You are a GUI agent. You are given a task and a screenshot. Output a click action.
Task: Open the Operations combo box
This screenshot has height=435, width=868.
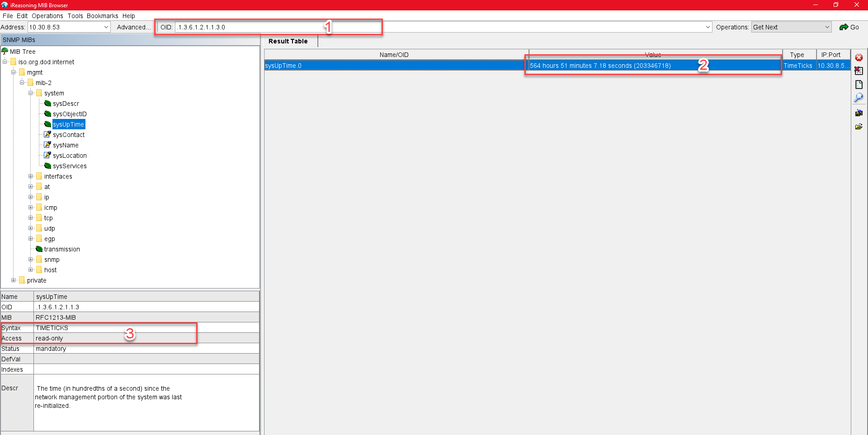(x=792, y=27)
